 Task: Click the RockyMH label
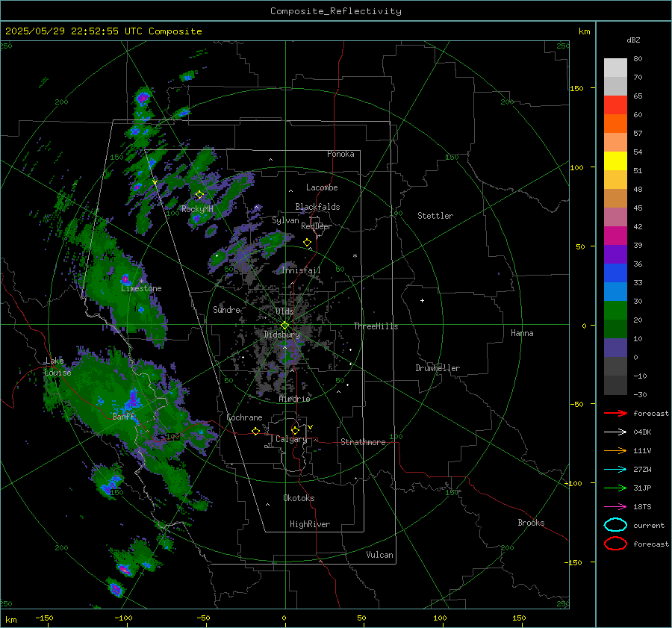[197, 209]
